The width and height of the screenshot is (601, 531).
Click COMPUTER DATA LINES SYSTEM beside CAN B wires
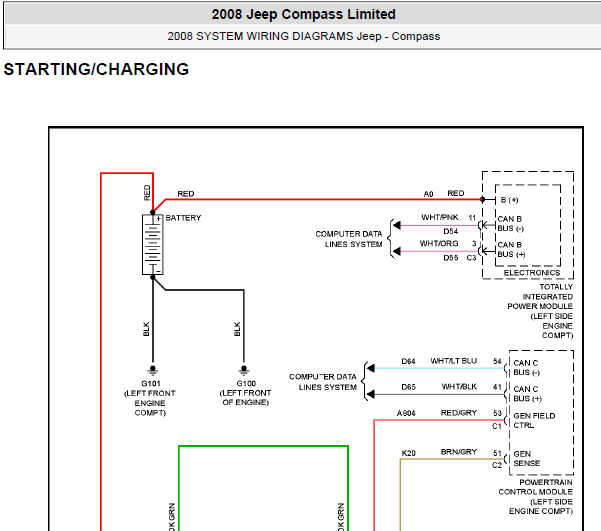[349, 239]
